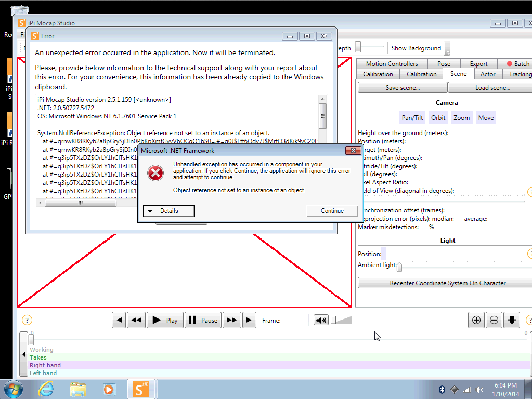532x399 pixels.
Task: Adjust the playback volume slider
Action: (341, 320)
